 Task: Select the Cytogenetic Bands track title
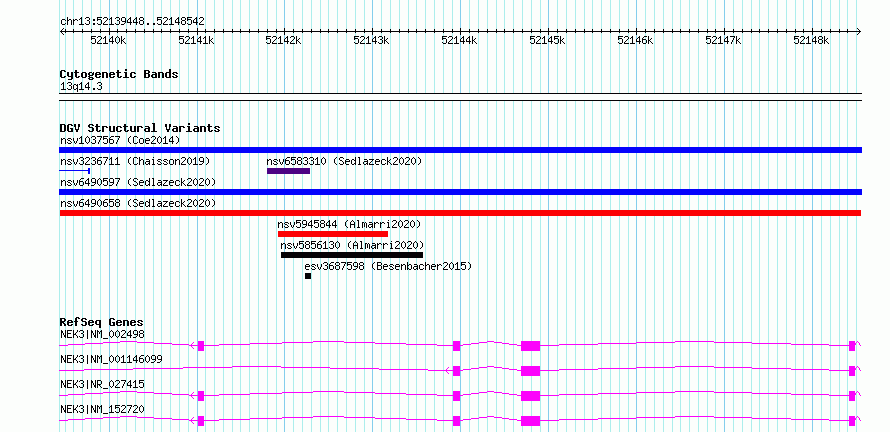(119, 74)
